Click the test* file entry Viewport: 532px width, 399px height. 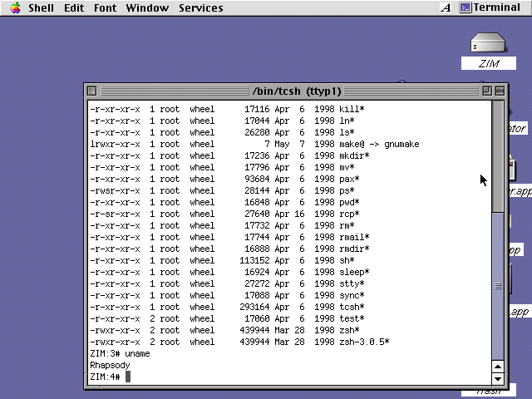(352, 318)
